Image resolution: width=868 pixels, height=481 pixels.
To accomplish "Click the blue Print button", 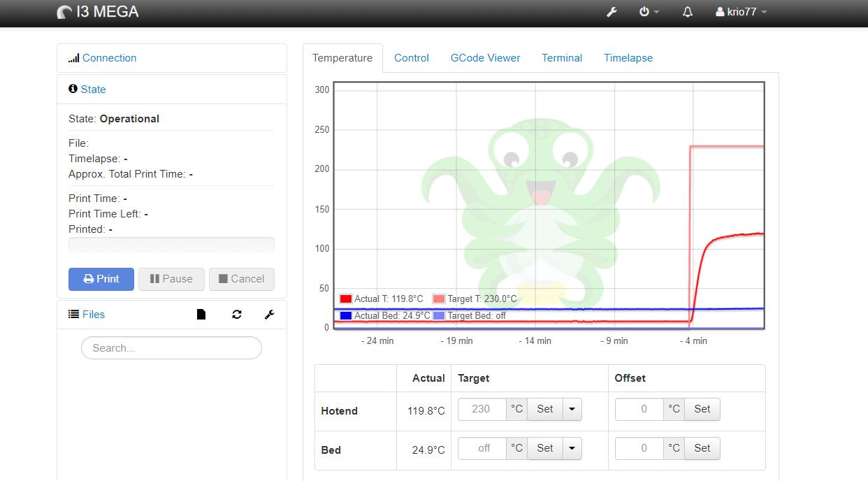I will coord(101,279).
